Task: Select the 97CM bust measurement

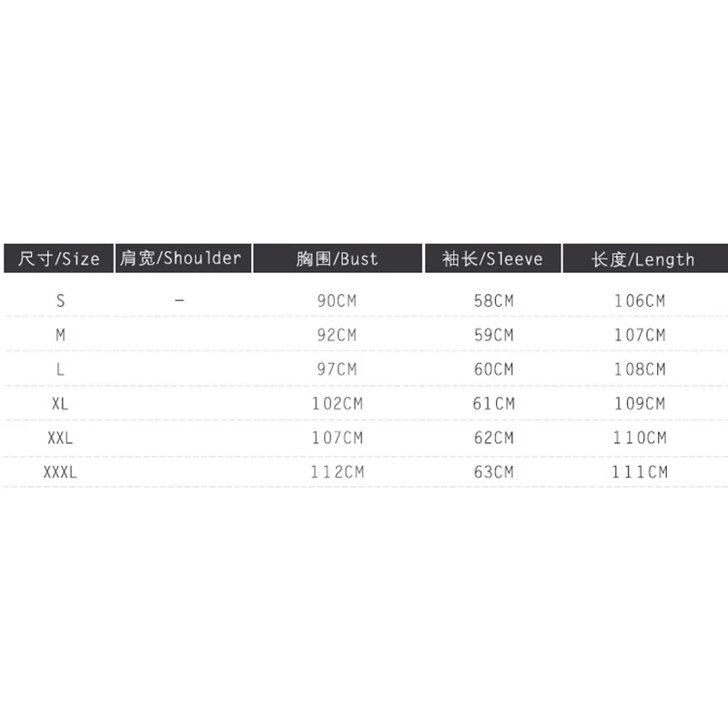Action: 337,369
